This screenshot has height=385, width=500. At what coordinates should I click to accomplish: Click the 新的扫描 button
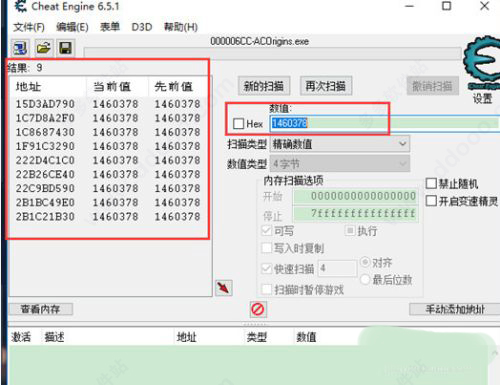pos(264,86)
